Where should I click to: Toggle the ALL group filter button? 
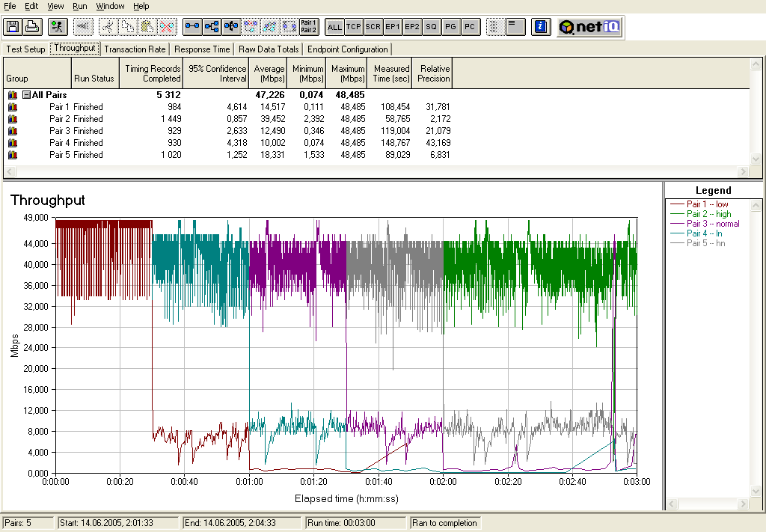[334, 27]
